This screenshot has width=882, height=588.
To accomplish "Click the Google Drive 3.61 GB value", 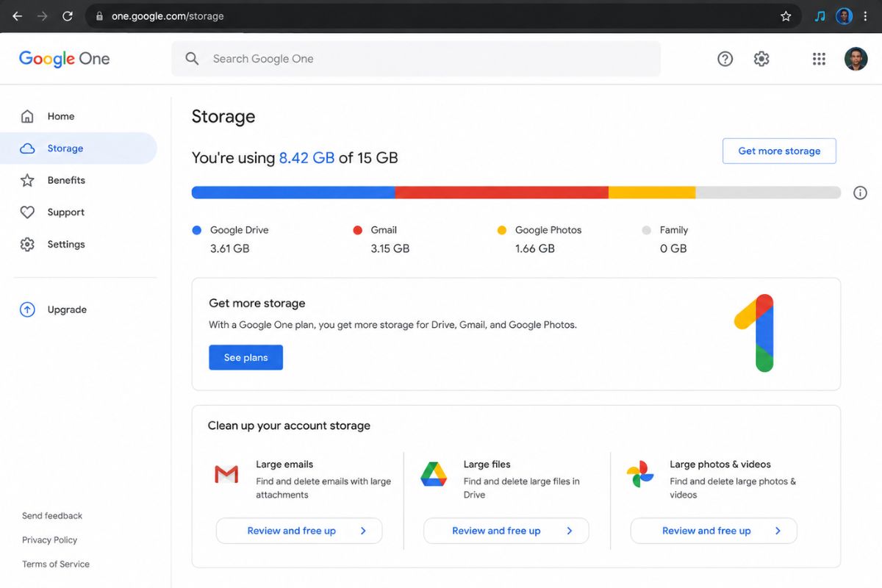I will point(230,248).
